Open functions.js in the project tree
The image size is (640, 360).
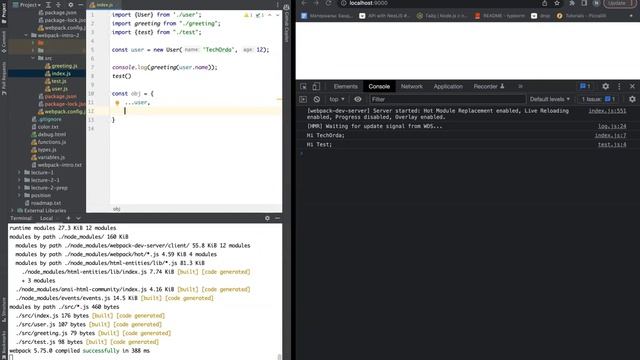click(49, 142)
